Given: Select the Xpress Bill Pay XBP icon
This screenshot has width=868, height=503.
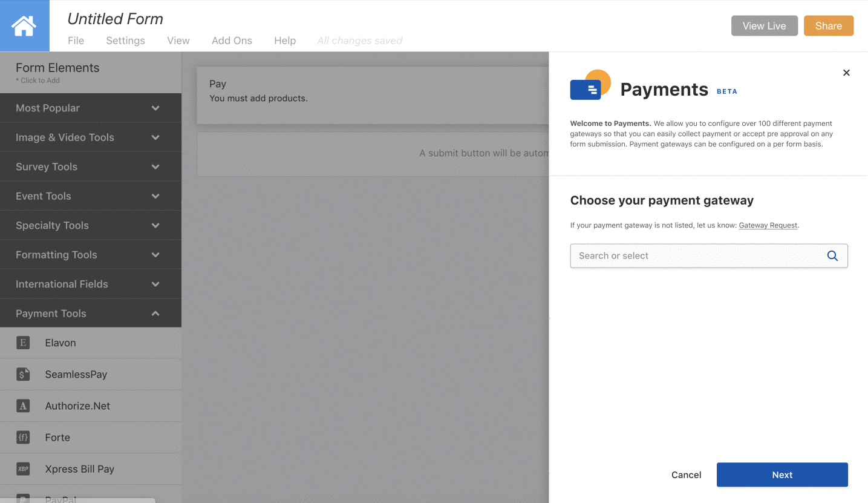Looking at the screenshot, I should (x=23, y=468).
